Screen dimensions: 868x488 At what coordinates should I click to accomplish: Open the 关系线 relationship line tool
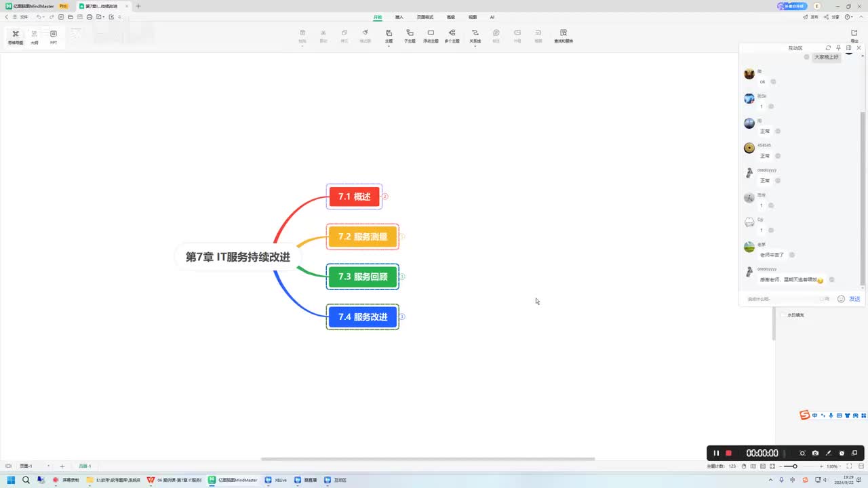(475, 36)
